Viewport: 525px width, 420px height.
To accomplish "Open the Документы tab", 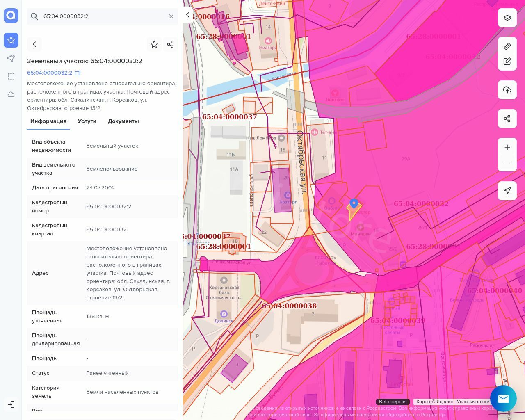I will click(123, 121).
